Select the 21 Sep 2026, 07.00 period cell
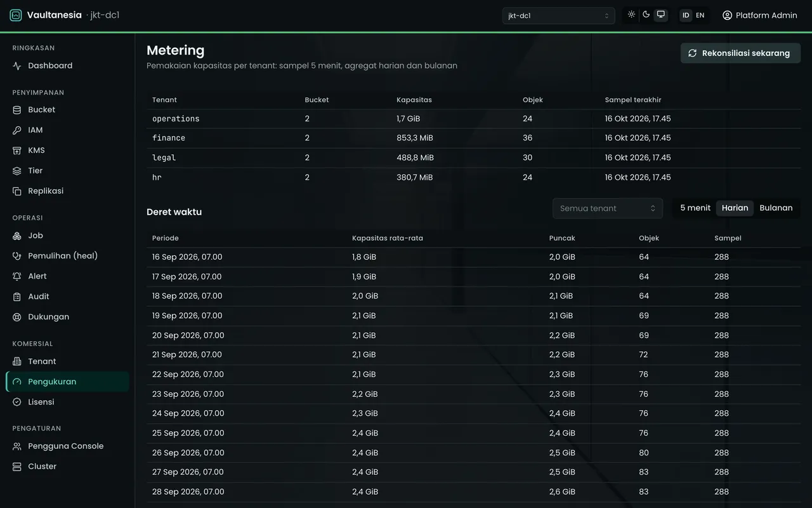The width and height of the screenshot is (812, 508). pyautogui.click(x=187, y=354)
